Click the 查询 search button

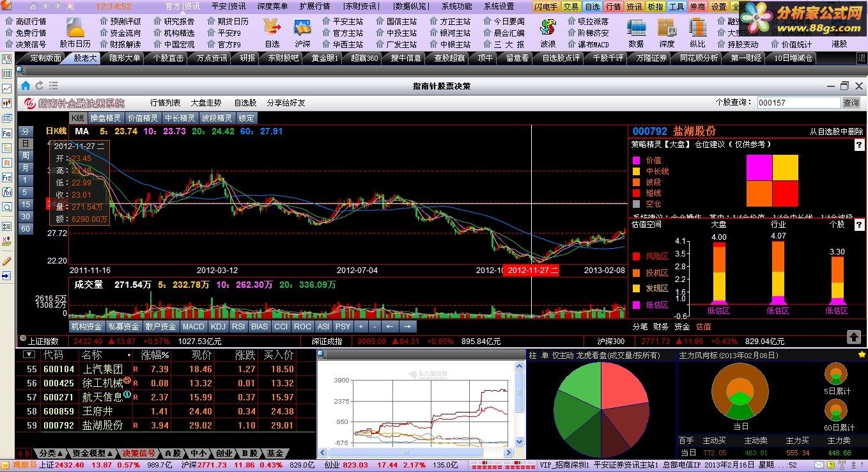point(851,102)
